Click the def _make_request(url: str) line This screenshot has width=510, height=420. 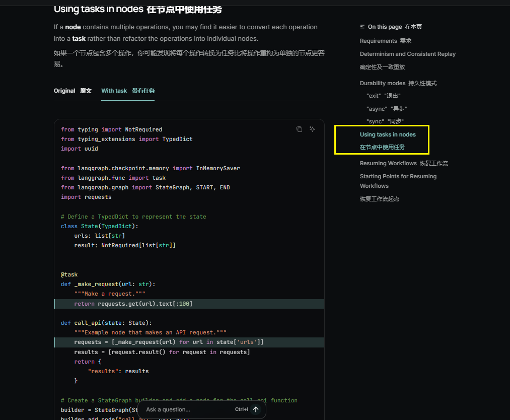click(108, 285)
